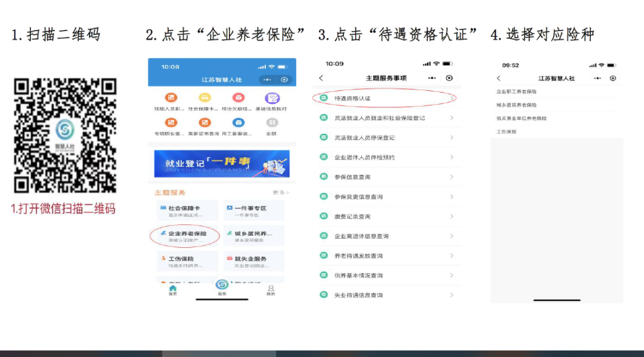Tap the 用工备案信 blue icon
This screenshot has height=357, width=644.
pos(238,122)
